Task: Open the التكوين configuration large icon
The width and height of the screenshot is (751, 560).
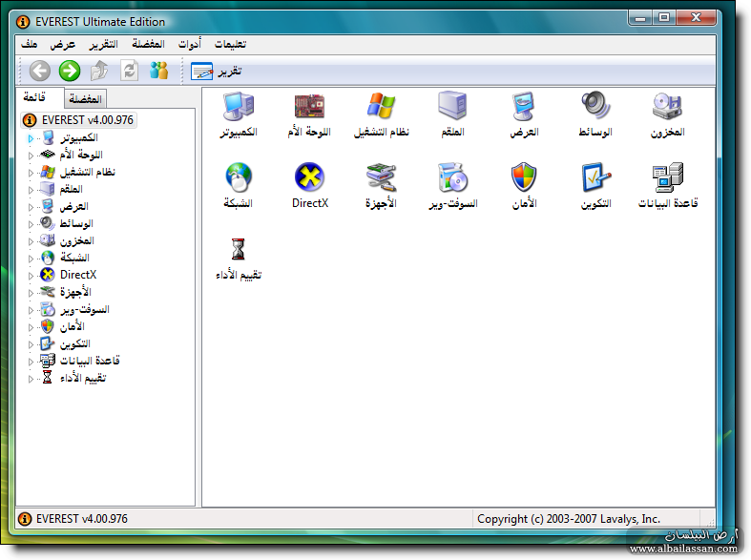Action: pyautogui.click(x=595, y=186)
